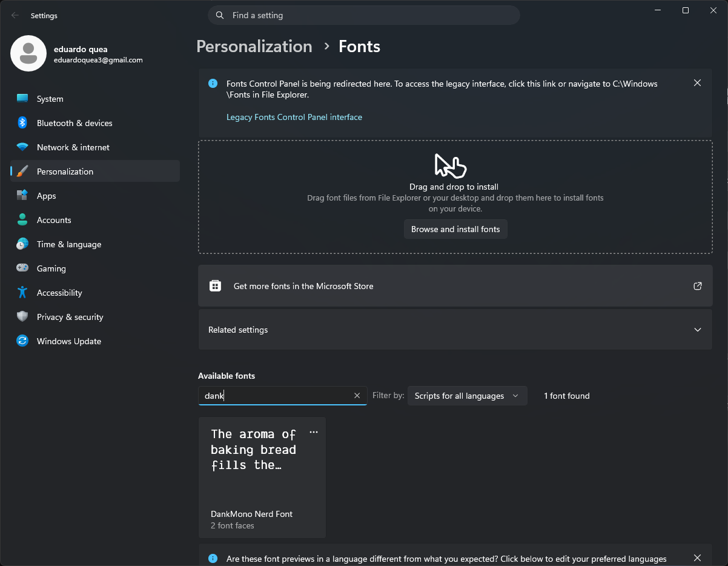This screenshot has height=566, width=728.
Task: Open Gaming controller icon in sidebar
Action: click(x=22, y=268)
